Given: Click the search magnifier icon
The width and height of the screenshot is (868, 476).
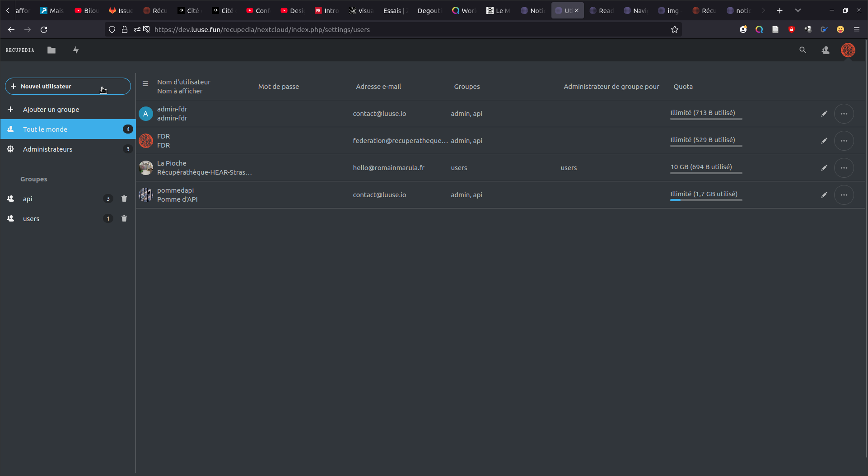Looking at the screenshot, I should pyautogui.click(x=803, y=50).
